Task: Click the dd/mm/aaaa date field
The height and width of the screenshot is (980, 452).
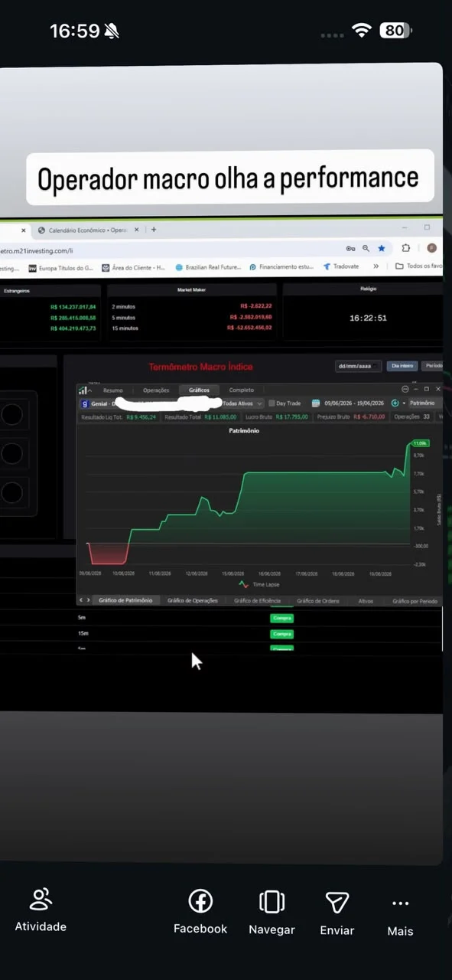Action: [x=358, y=366]
